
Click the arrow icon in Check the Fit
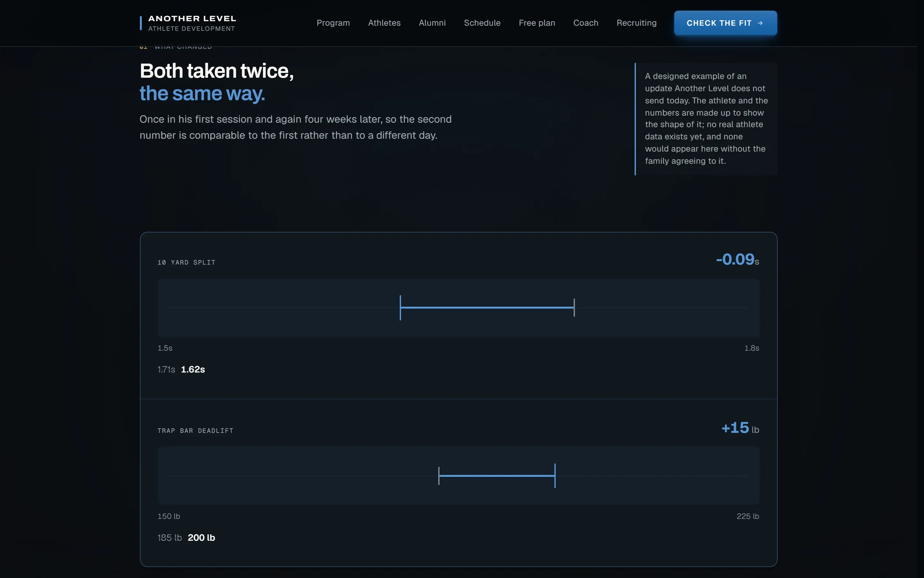coord(760,23)
